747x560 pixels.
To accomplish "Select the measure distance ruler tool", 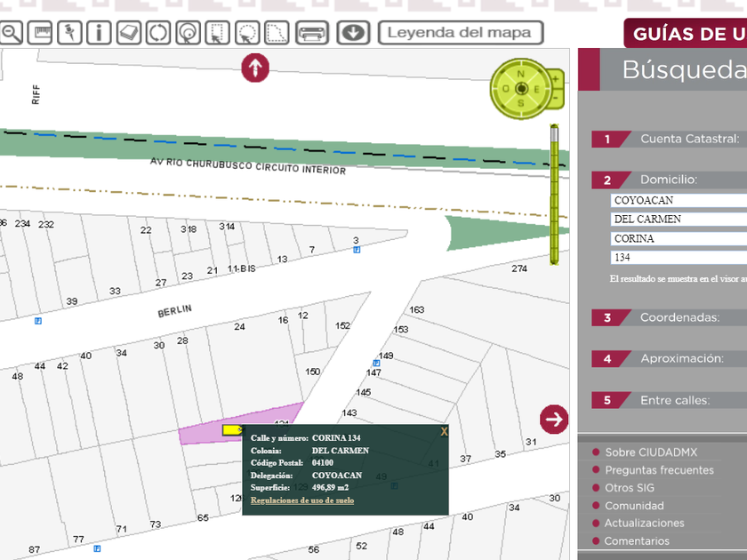I will 39,33.
